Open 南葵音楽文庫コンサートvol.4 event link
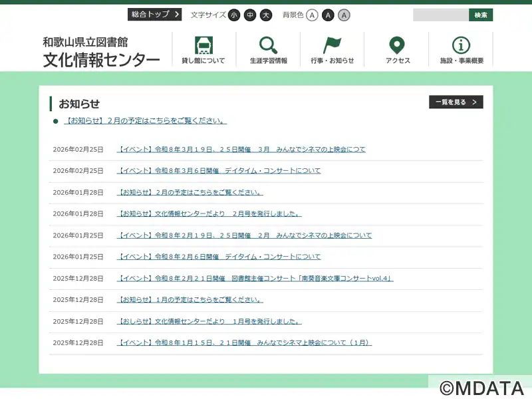Viewport: 532px width, 399px height. pyautogui.click(x=255, y=279)
